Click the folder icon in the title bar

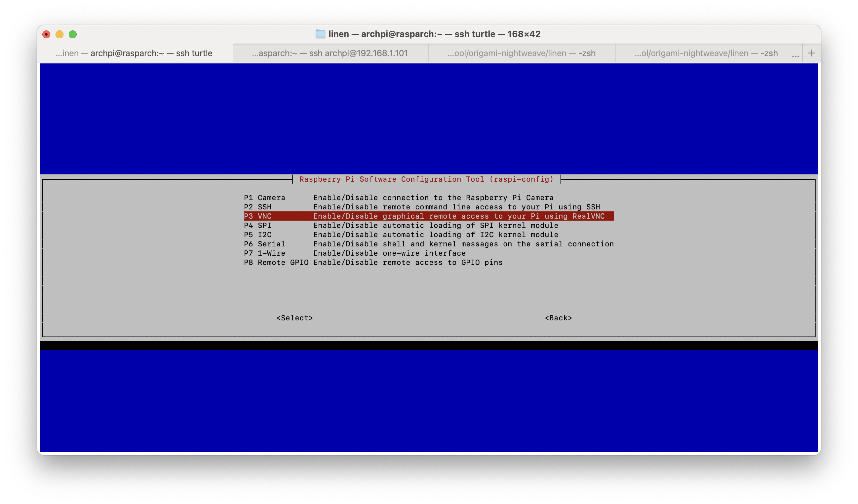(x=320, y=34)
